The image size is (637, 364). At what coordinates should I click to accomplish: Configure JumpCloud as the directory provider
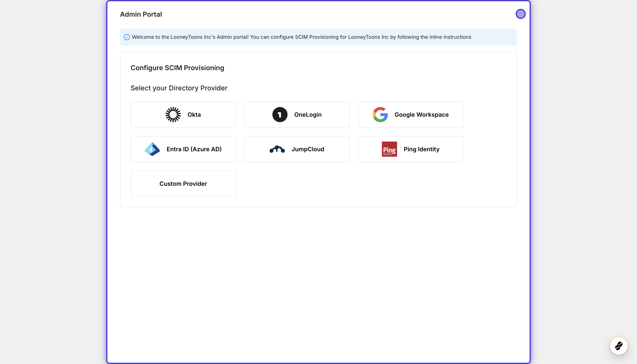[x=297, y=149]
